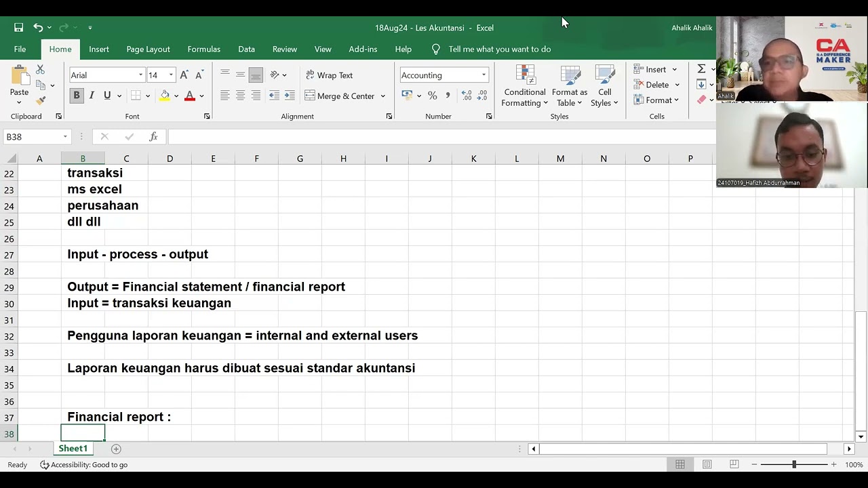Click the Paste clipboard icon
Screen dimensions: 868x488
pos(20,76)
